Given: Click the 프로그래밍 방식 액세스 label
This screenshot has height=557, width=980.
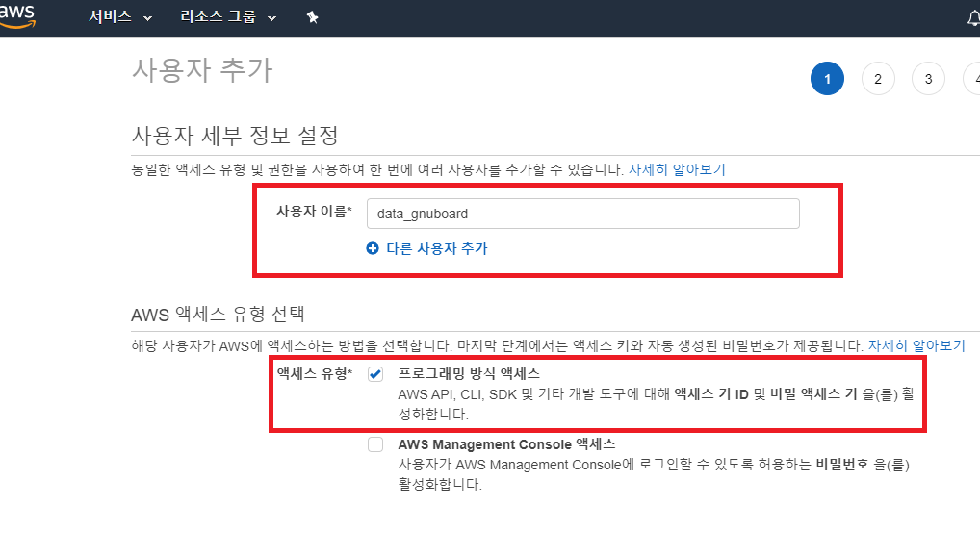Looking at the screenshot, I should tap(469, 373).
